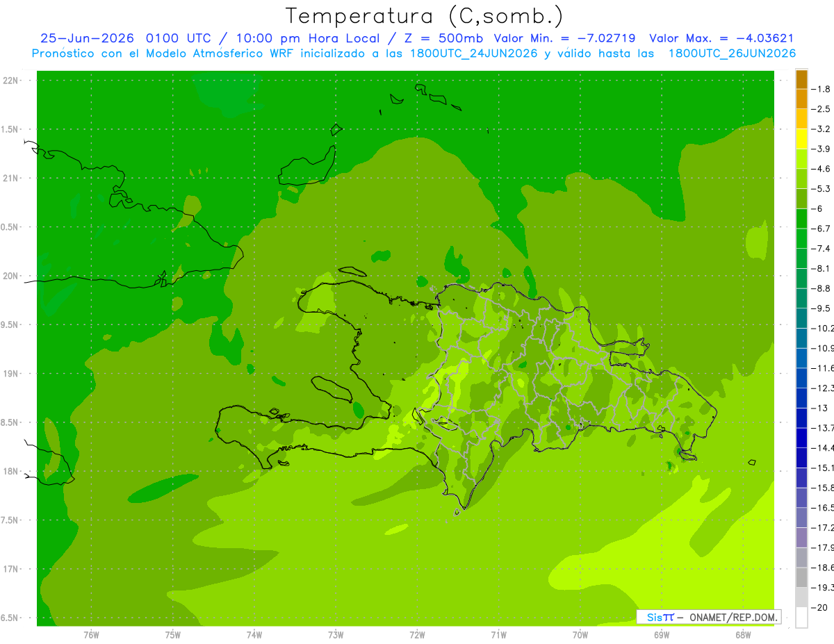Click the legend value "-5.3"
Image resolution: width=834 pixels, height=644 pixels.
821,189
